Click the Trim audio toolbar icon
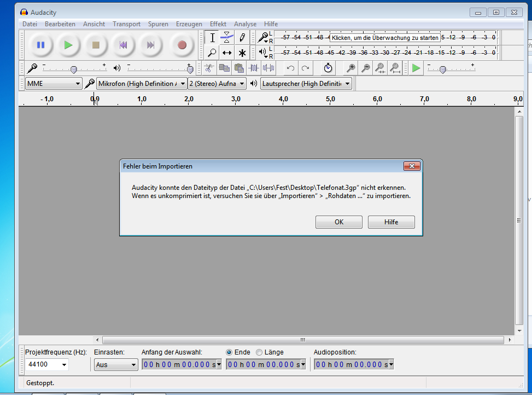 (x=254, y=68)
